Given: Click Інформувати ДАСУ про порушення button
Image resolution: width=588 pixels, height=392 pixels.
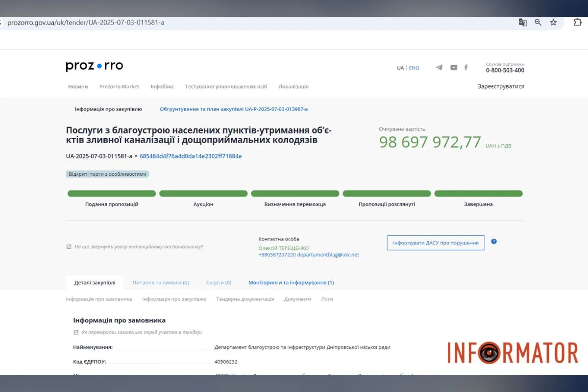Looking at the screenshot, I should coord(436,243).
